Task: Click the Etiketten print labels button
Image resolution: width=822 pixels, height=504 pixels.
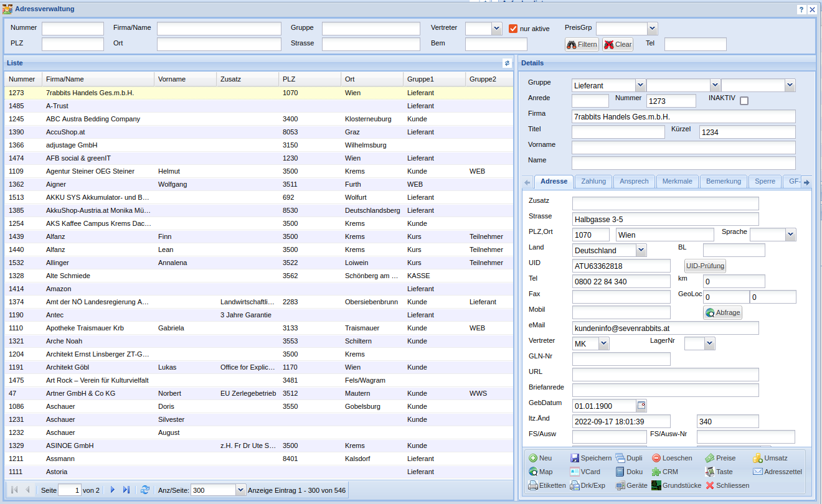Action: 547,485
